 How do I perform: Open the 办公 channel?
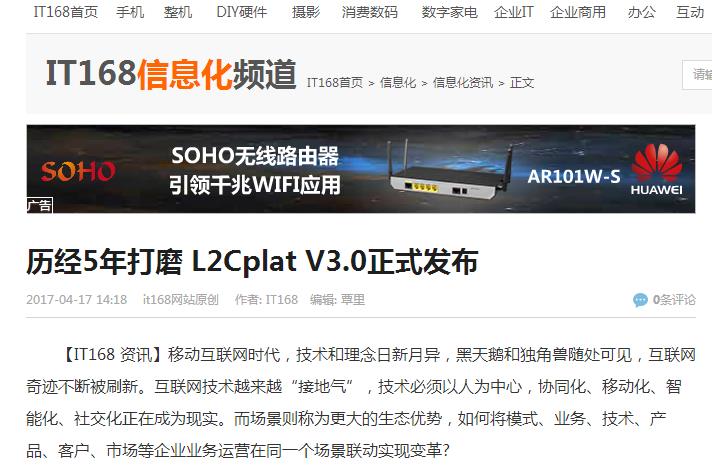[642, 12]
